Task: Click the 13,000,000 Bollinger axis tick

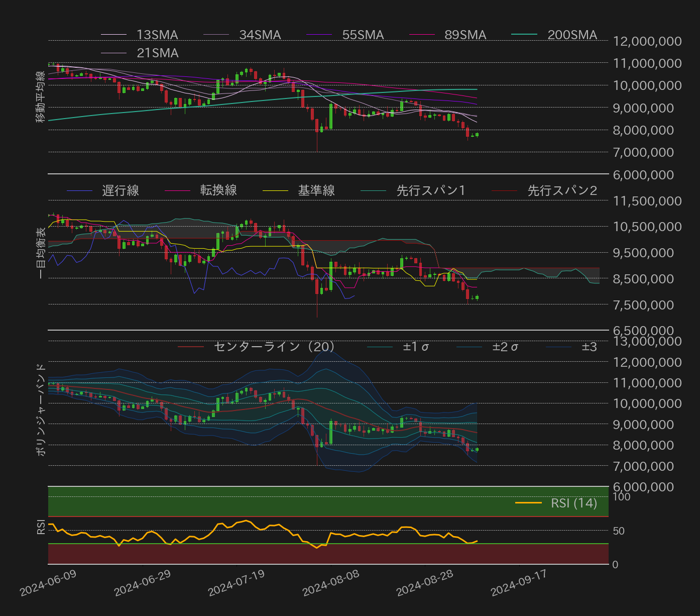Action: click(x=648, y=341)
